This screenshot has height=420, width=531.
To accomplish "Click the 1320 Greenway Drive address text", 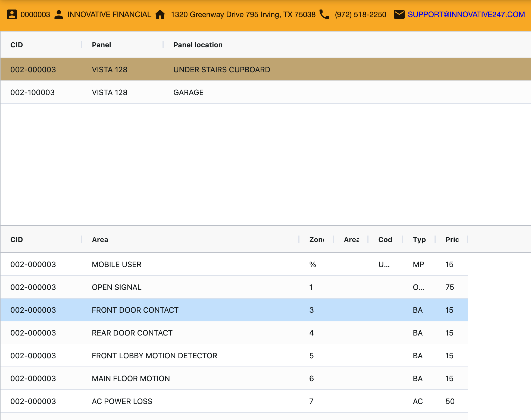I will (x=243, y=14).
